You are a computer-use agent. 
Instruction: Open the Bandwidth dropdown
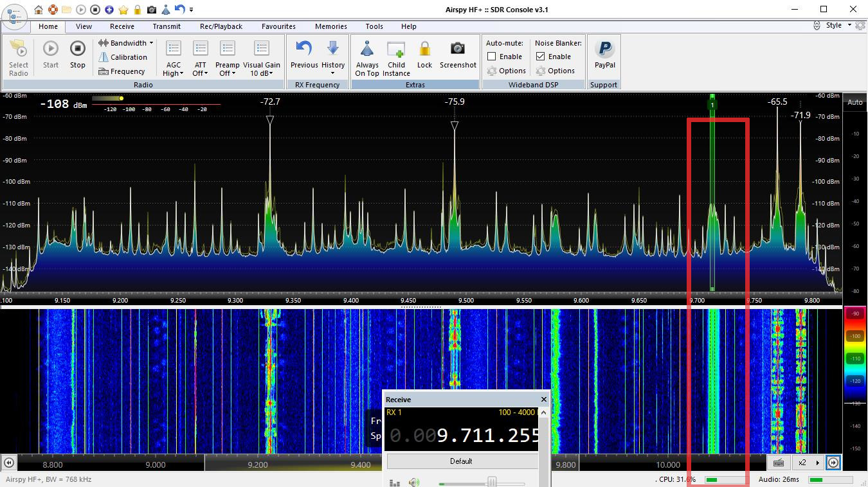(126, 43)
